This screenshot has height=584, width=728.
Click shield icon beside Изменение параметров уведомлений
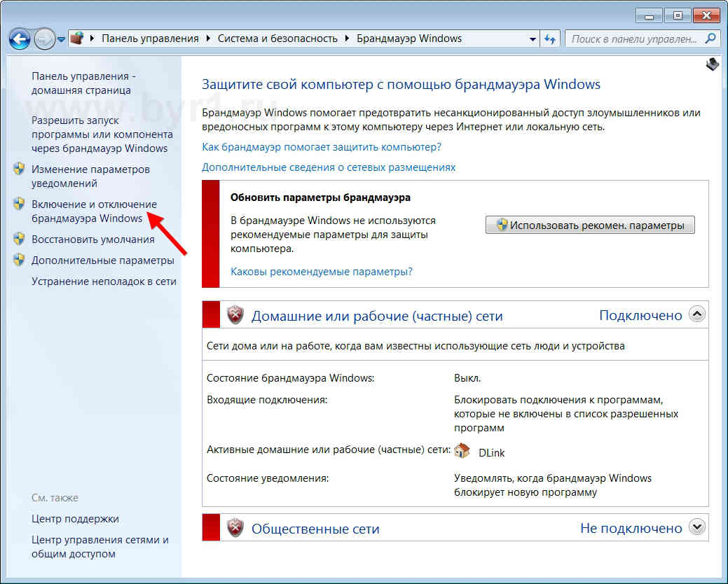tap(19, 169)
